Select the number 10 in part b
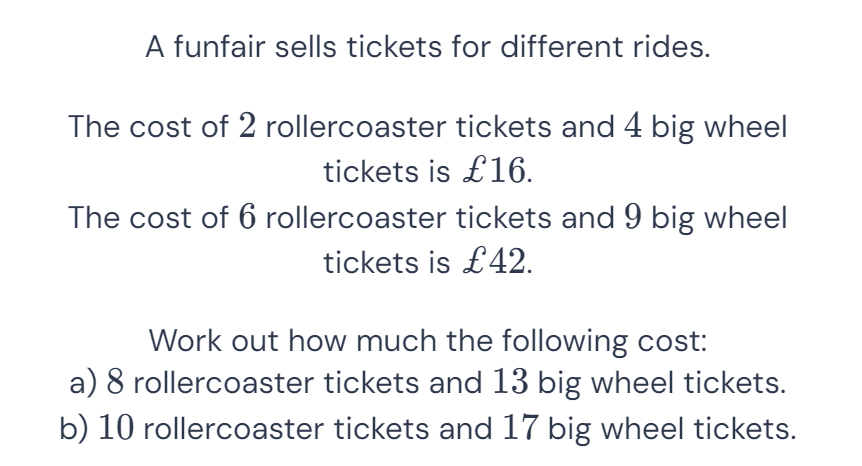The height and width of the screenshot is (466, 862). [x=116, y=428]
